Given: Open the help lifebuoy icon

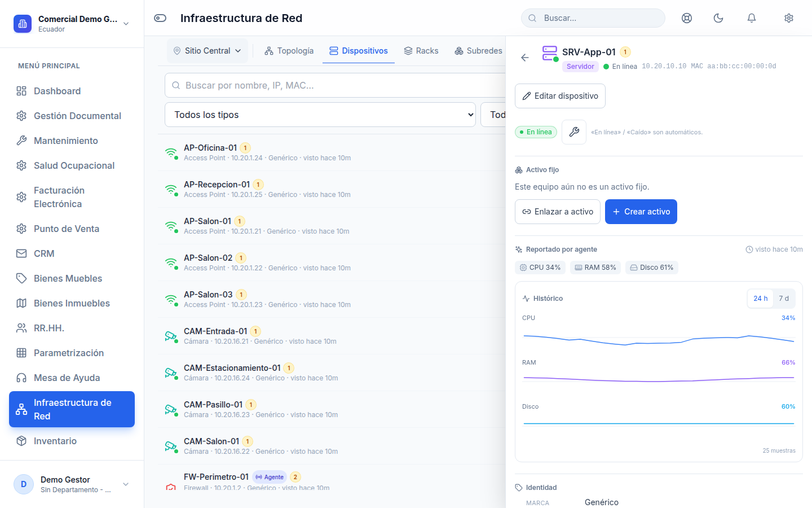Looking at the screenshot, I should pos(687,18).
